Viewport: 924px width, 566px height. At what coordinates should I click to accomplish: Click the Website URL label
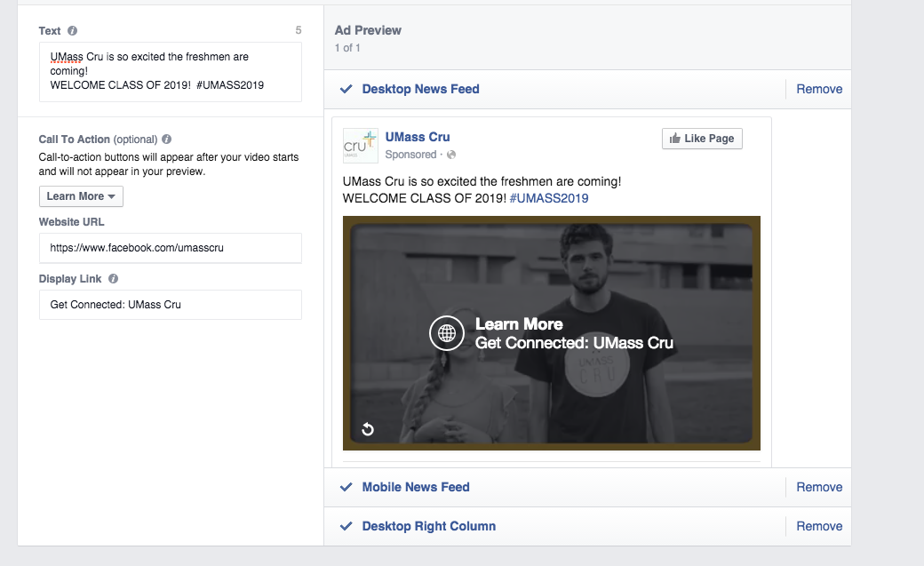[71, 222]
